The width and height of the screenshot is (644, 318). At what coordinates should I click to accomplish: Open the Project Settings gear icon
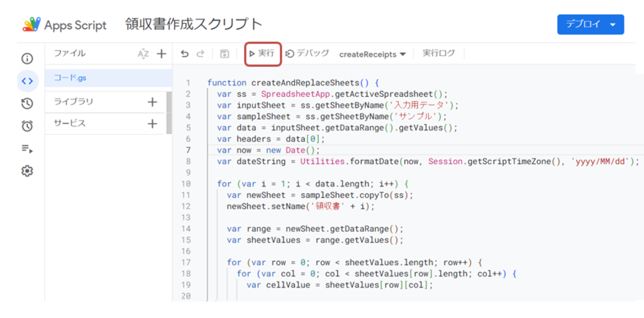27,171
